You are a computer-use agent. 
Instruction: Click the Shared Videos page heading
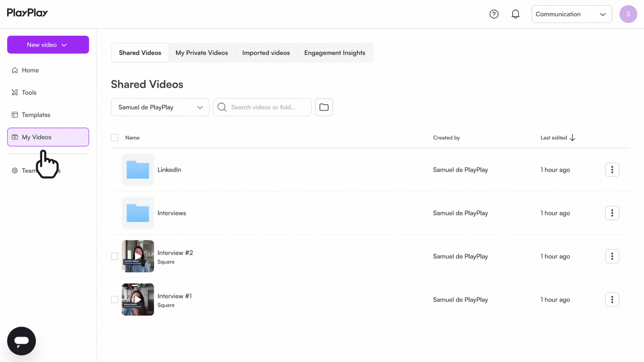(147, 84)
